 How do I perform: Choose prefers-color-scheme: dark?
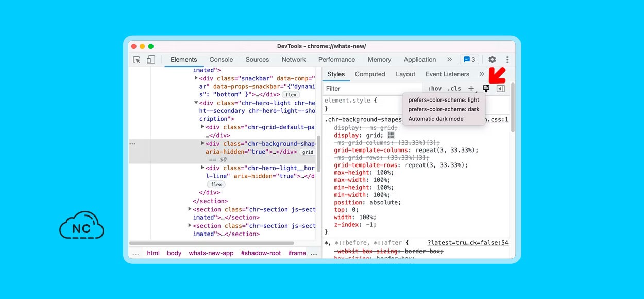444,109
